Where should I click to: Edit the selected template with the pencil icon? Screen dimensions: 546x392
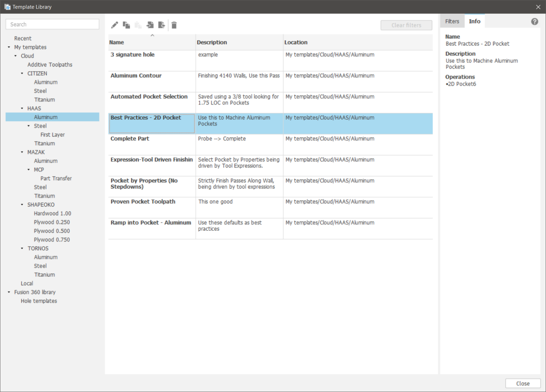coord(114,25)
